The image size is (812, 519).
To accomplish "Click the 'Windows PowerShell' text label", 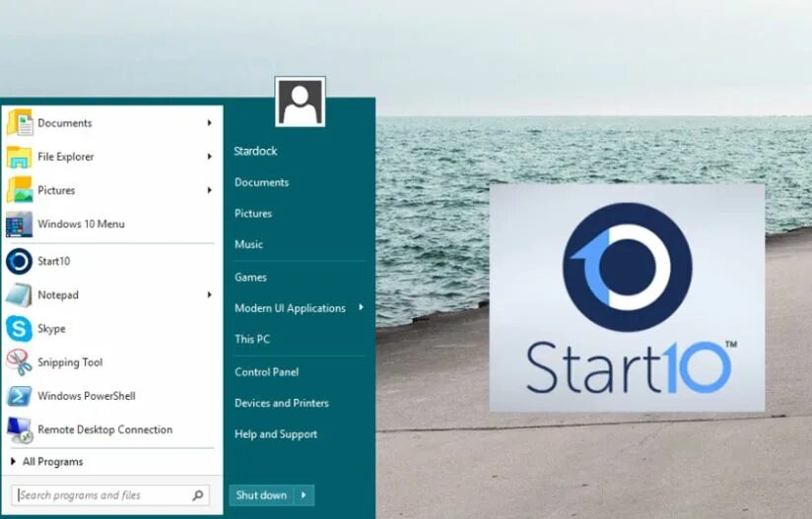I will (87, 396).
